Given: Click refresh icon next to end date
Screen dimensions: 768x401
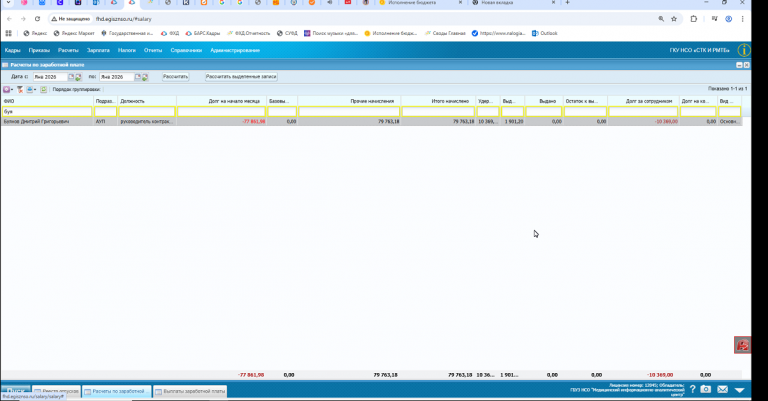Looking at the screenshot, I should coord(145,77).
